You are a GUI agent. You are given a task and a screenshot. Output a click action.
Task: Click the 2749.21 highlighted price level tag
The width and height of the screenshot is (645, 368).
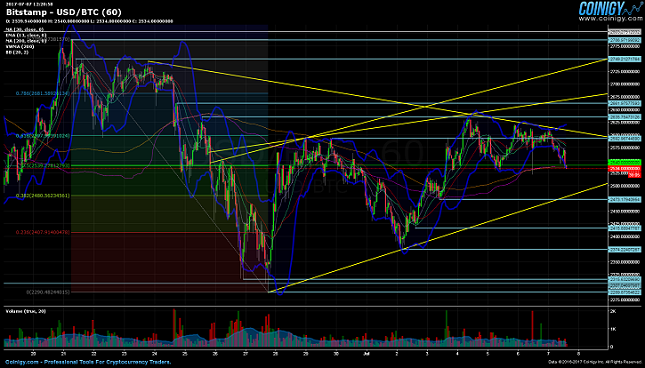pos(624,59)
